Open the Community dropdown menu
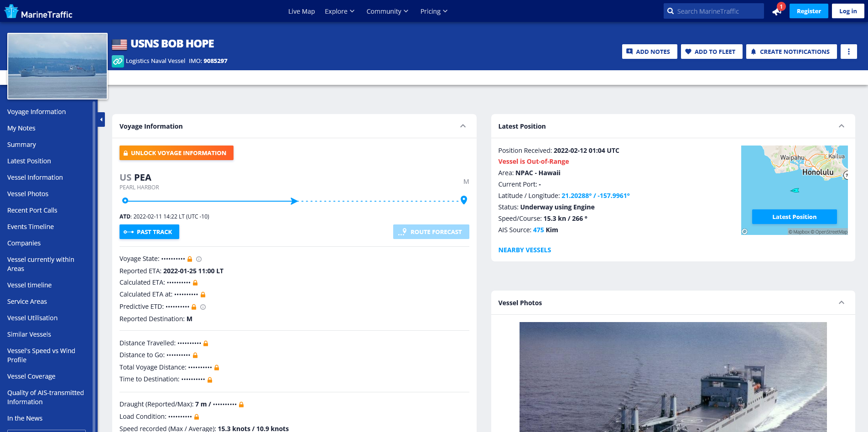Viewport: 868px width, 432px height. click(387, 11)
